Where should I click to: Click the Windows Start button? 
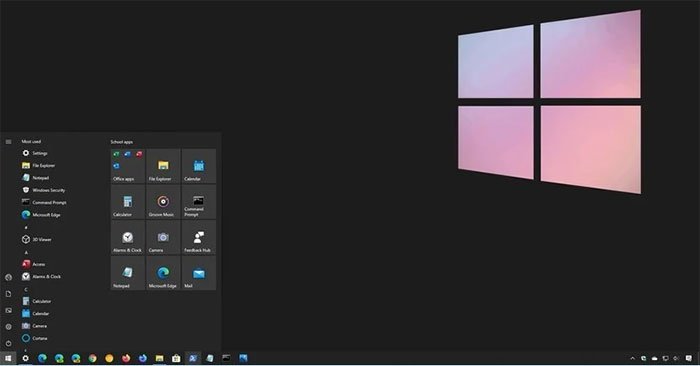click(x=8, y=358)
